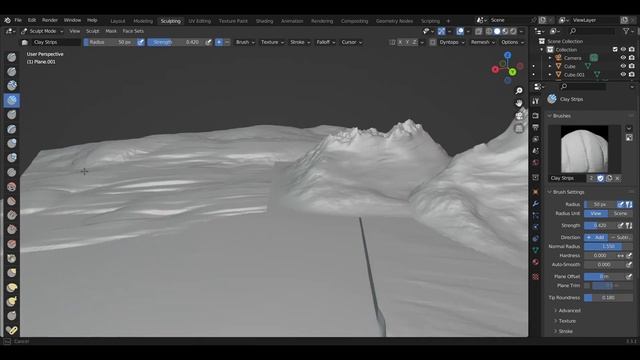
Task: Open the Face Sets menu
Action: 133,31
